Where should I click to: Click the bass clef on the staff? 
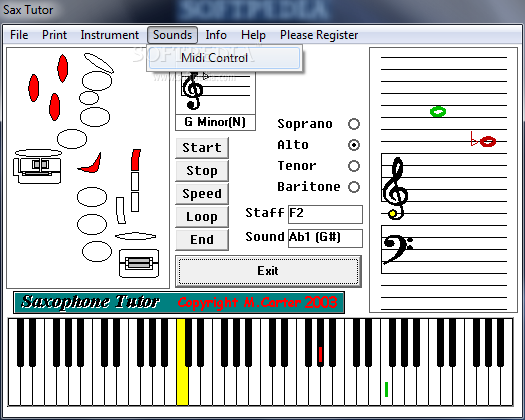(398, 249)
